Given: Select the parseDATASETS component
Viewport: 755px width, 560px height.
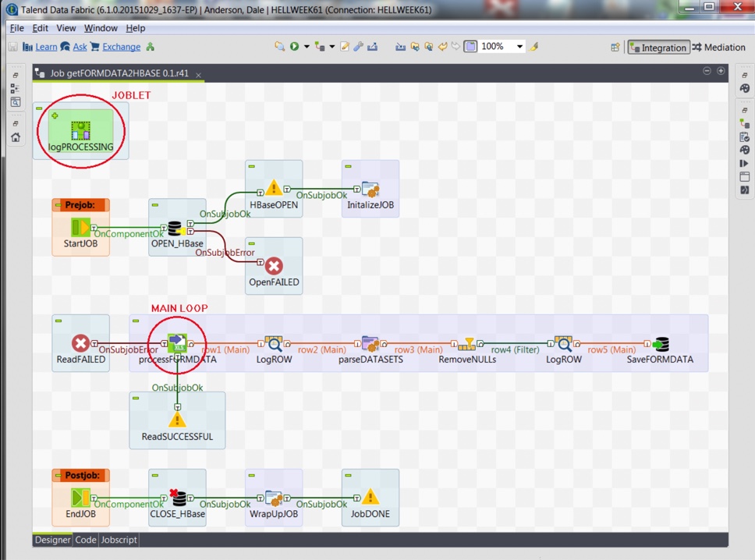Looking at the screenshot, I should tap(370, 343).
